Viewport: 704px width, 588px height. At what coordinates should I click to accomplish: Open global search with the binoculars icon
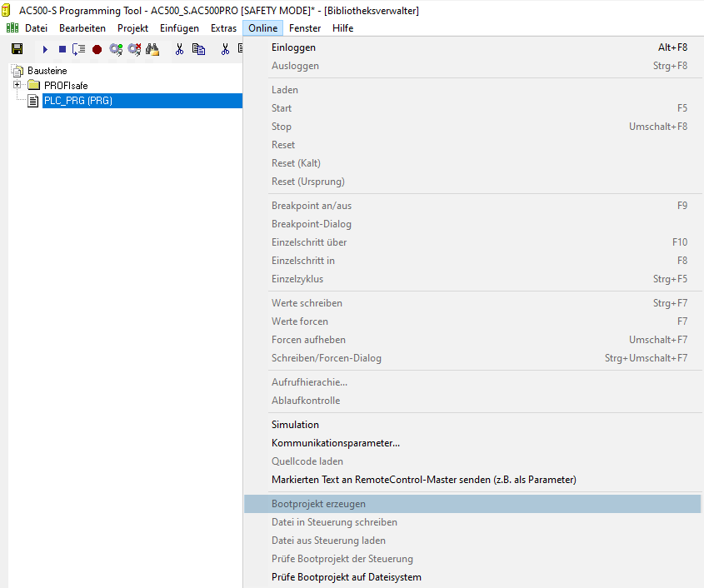(x=152, y=50)
